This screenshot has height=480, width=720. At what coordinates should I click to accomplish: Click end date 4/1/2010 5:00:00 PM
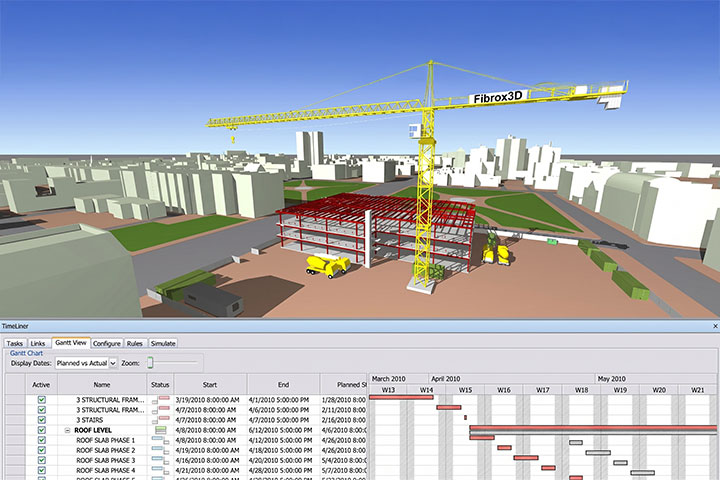pyautogui.click(x=279, y=400)
